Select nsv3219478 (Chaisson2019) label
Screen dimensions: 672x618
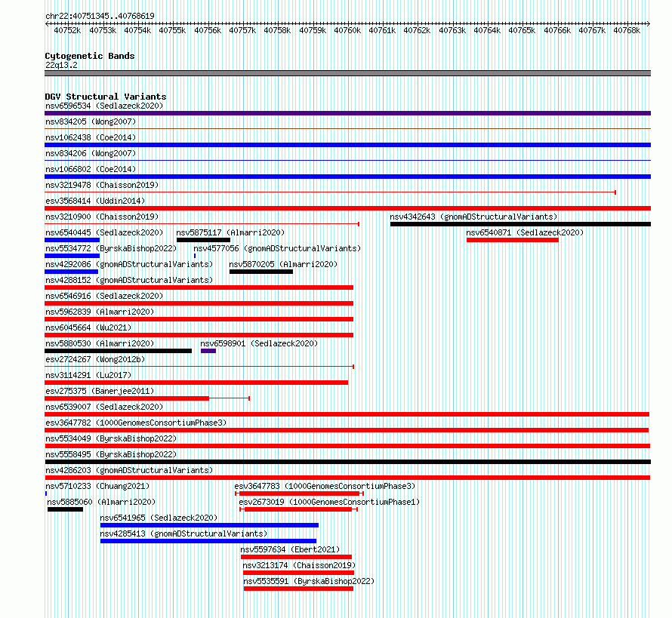tap(102, 185)
